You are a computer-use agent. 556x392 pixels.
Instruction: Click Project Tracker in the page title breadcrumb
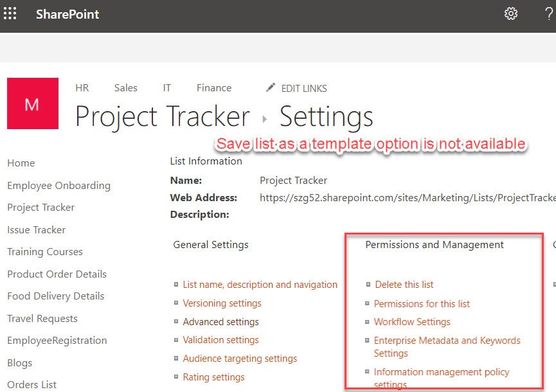tap(163, 117)
